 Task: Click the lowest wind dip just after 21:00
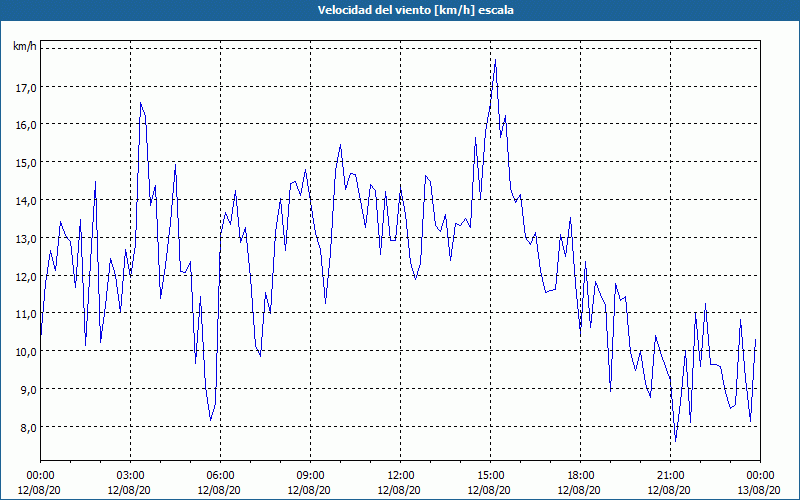tap(676, 441)
